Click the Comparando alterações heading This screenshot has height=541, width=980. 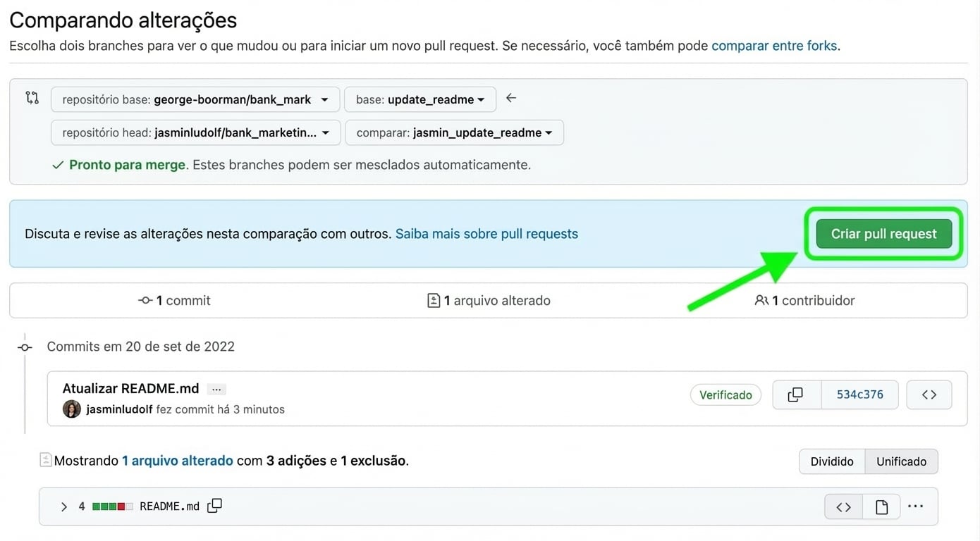(x=123, y=20)
